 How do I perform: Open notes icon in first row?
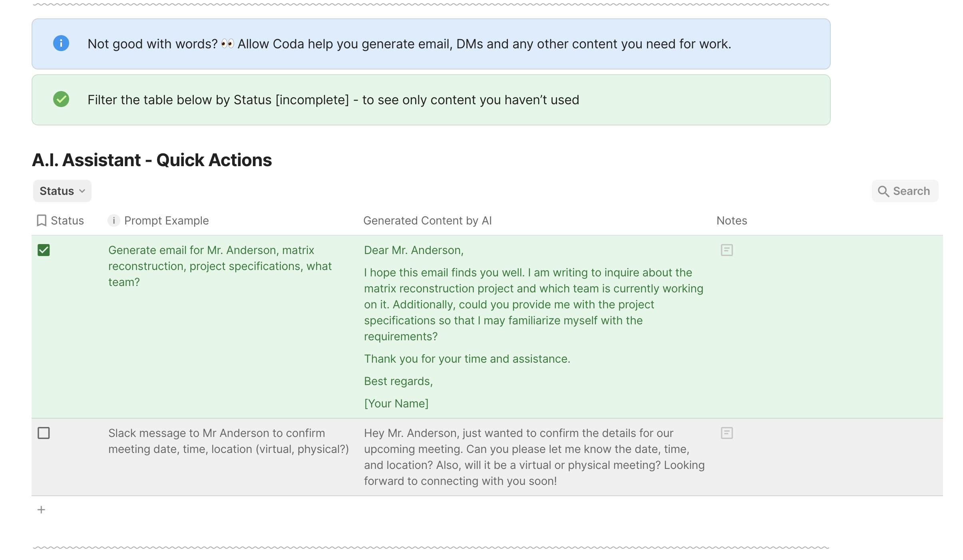click(x=726, y=250)
